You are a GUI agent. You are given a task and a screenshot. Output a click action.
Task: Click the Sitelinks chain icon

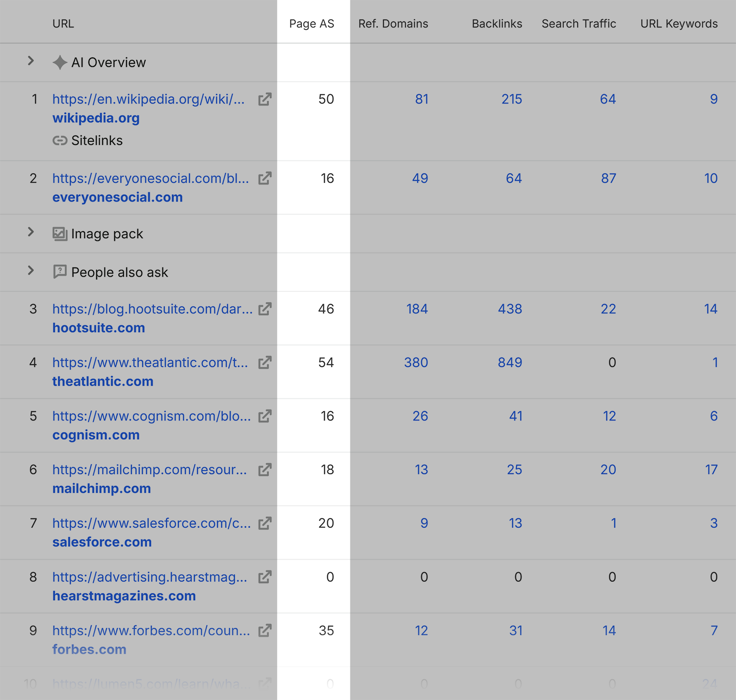60,141
